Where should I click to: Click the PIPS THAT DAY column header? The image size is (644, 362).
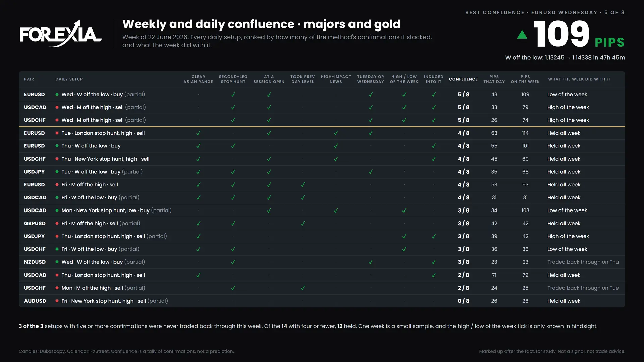coord(494,79)
